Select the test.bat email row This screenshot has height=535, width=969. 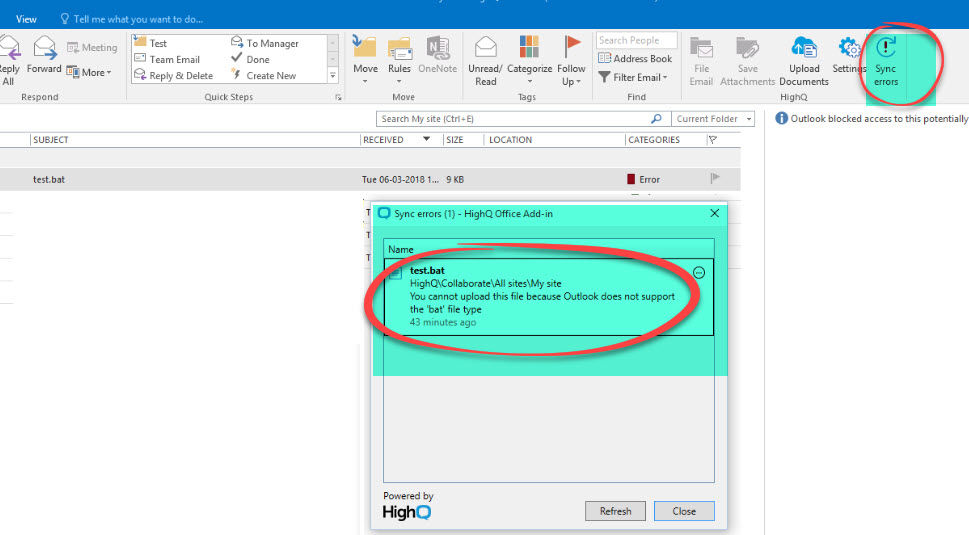370,179
